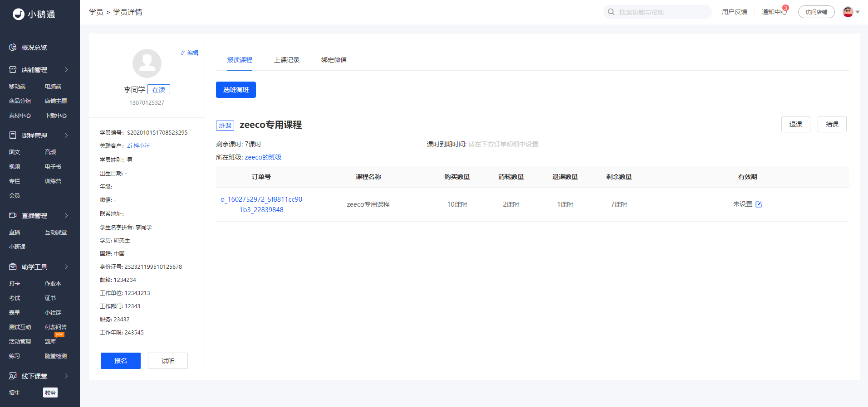Open 素材中心 in sidebar
Screen dimensions: 868x407
pos(20,115)
